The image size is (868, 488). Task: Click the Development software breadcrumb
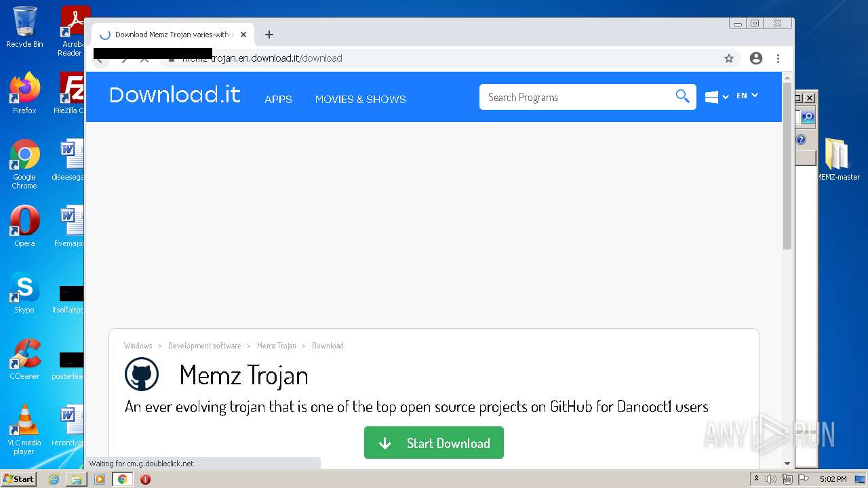pyautogui.click(x=204, y=346)
